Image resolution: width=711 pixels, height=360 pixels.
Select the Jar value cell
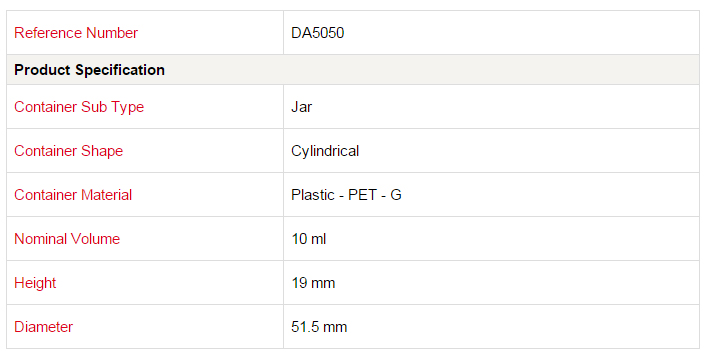tap(492, 107)
